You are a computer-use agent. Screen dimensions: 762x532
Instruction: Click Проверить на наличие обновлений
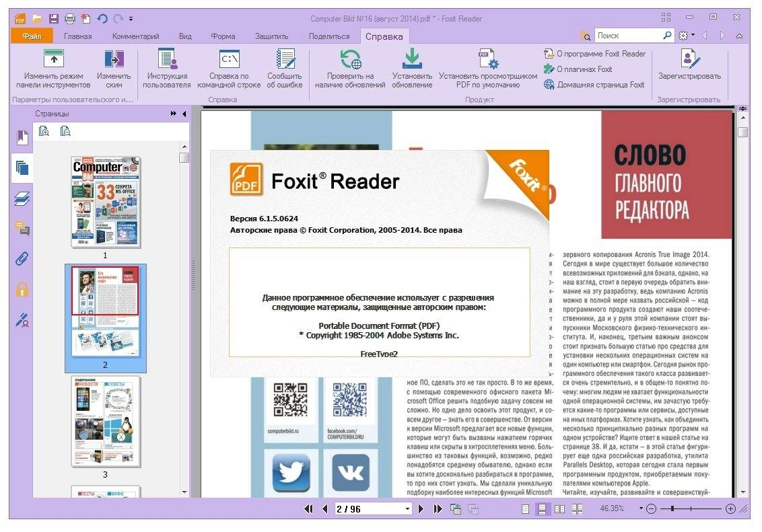pyautogui.click(x=350, y=69)
